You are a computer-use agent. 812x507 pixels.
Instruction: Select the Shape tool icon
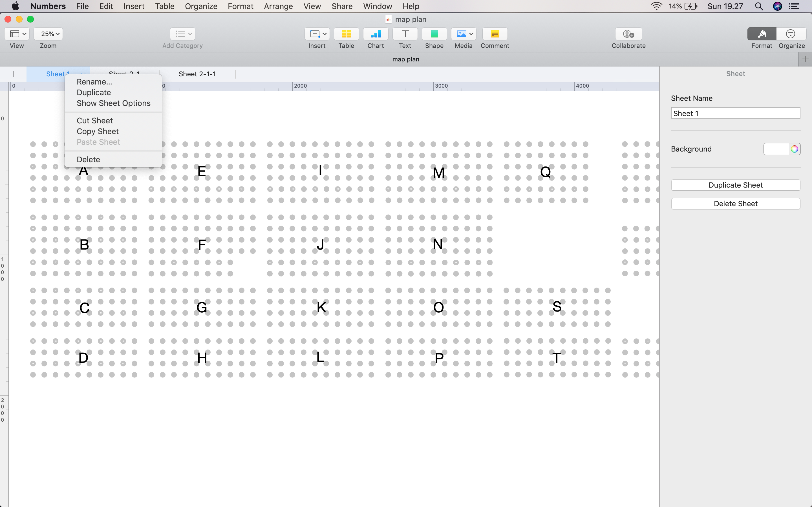point(434,34)
